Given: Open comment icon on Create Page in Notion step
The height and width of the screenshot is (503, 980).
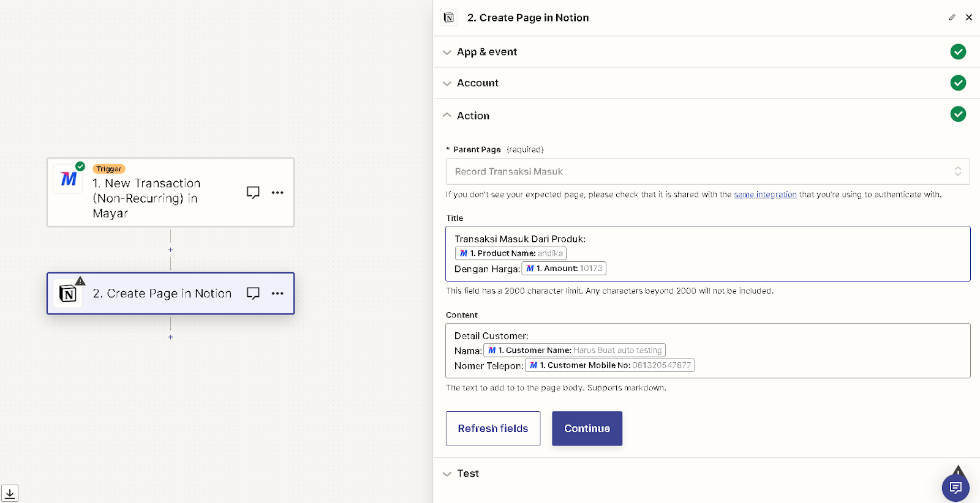Looking at the screenshot, I should click(253, 294).
